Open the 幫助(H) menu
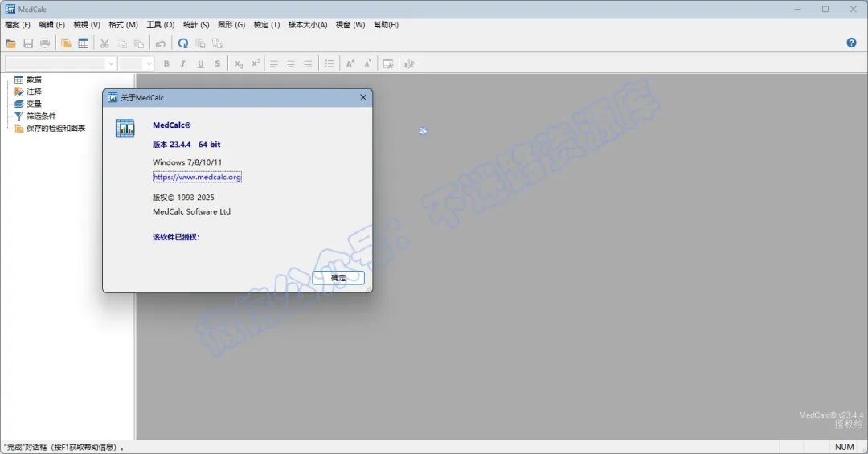 (x=386, y=25)
